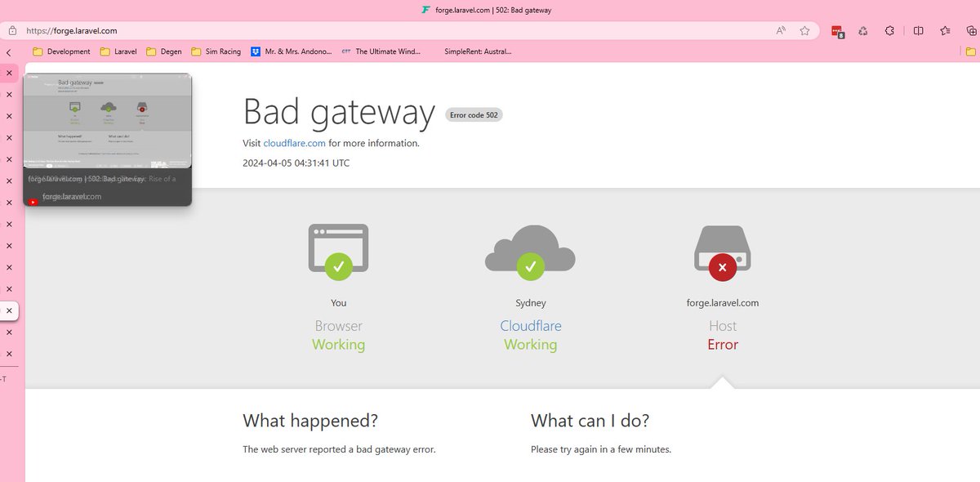Close the highlighted active vertical tab

(x=9, y=311)
